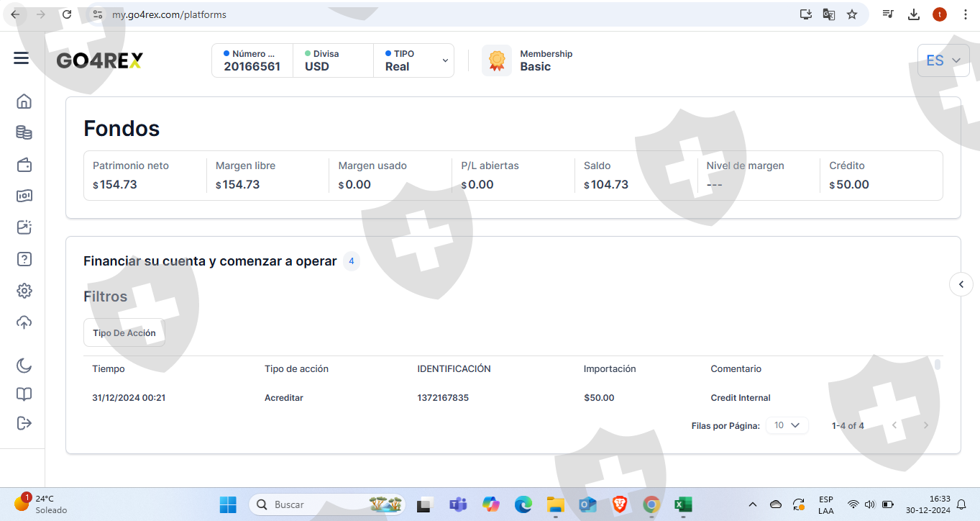This screenshot has height=521, width=980.
Task: Go to the home icon in sidebar
Action: (x=24, y=101)
